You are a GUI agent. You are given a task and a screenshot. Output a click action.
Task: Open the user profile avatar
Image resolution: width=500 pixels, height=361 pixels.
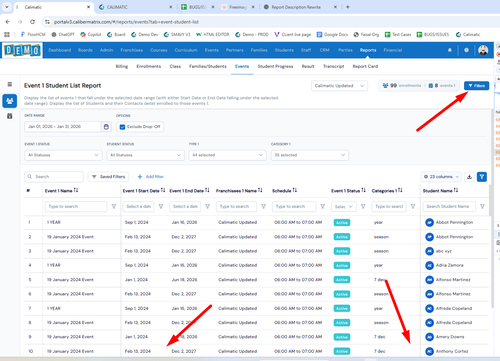pos(483,50)
